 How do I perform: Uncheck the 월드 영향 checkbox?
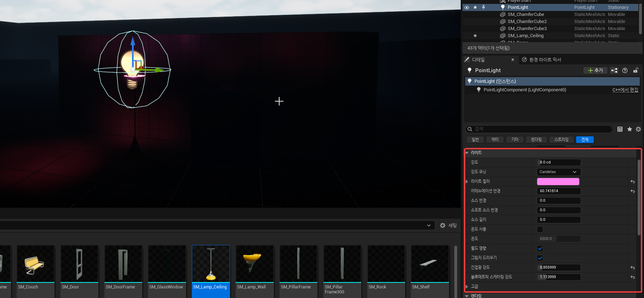pos(540,248)
